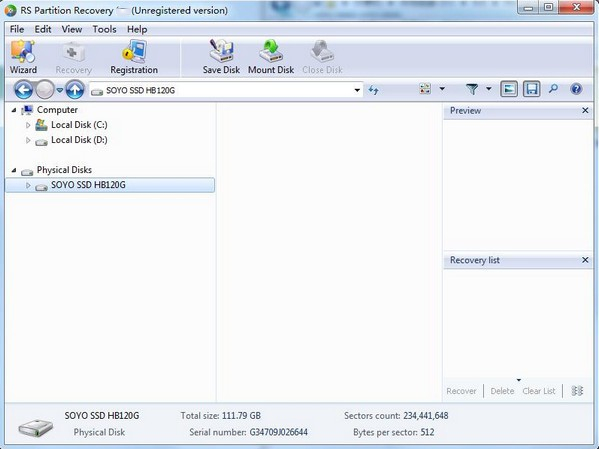Screen dimensions: 599x449
Task: Select SOYO SSD HB120G under Physical Disks
Action: click(x=110, y=185)
